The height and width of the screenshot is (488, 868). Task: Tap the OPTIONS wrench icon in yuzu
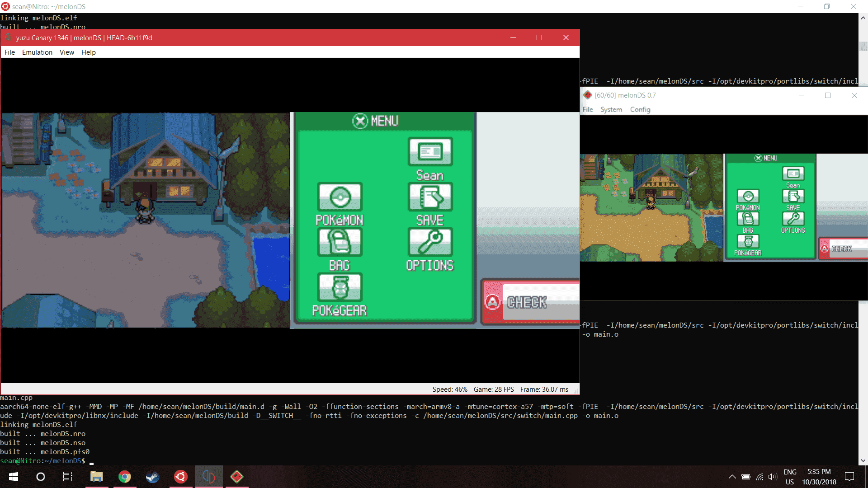(x=430, y=242)
